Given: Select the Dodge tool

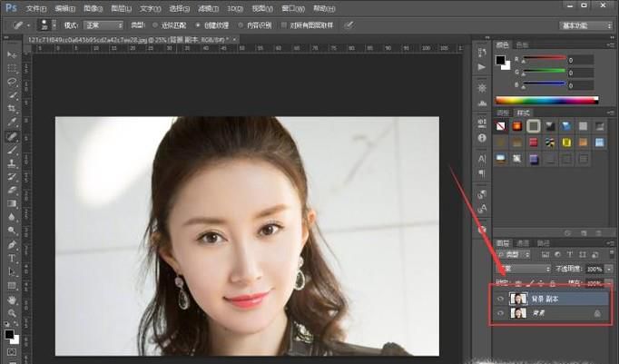Looking at the screenshot, I should tap(12, 231).
